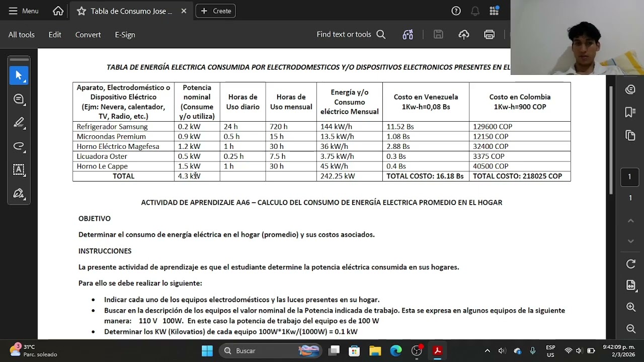Image resolution: width=644 pixels, height=362 pixels.
Task: Click the Create button
Action: coord(216,11)
